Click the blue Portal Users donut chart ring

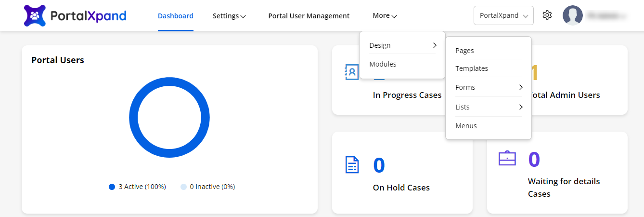pyautogui.click(x=133, y=117)
